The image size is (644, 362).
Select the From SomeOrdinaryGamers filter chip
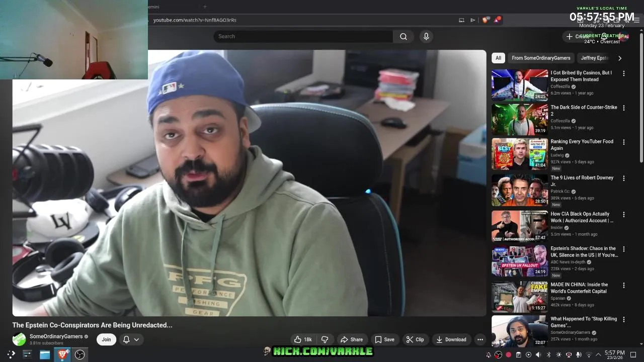tap(541, 58)
